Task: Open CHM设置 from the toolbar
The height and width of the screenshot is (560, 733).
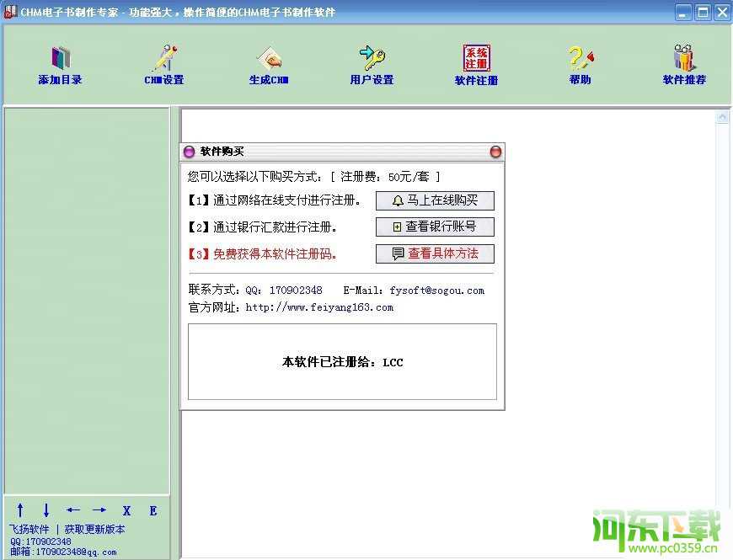Action: pyautogui.click(x=164, y=65)
